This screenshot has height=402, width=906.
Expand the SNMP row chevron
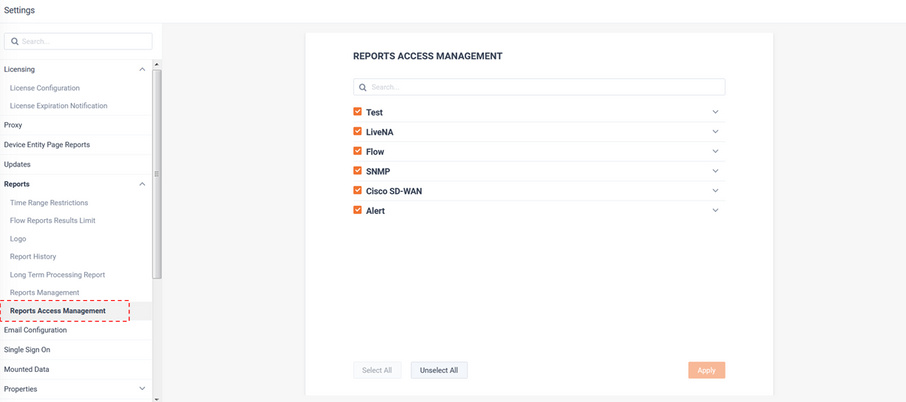click(x=715, y=171)
